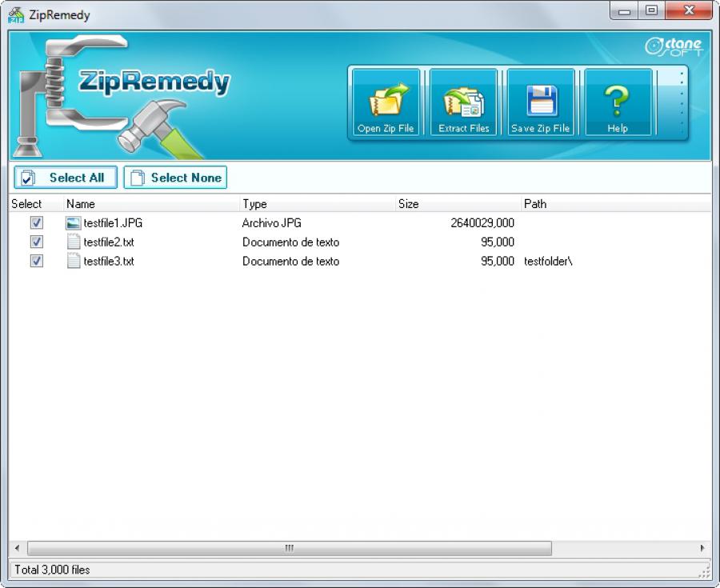720x588 pixels.
Task: Uncheck the testfile1.JPG checkbox
Action: 37,222
